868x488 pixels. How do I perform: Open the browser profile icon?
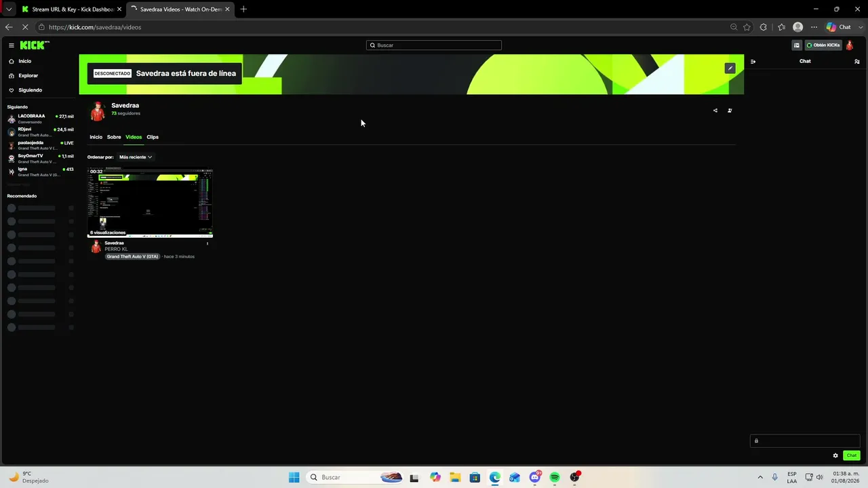coord(798,27)
